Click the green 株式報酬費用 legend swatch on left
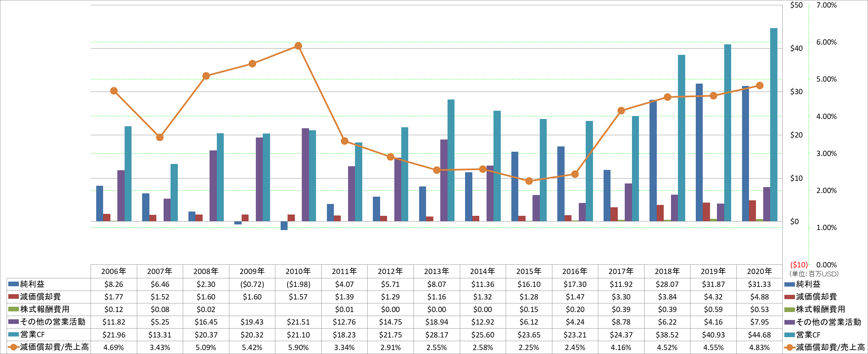The height and width of the screenshot is (354, 868). 14,309
